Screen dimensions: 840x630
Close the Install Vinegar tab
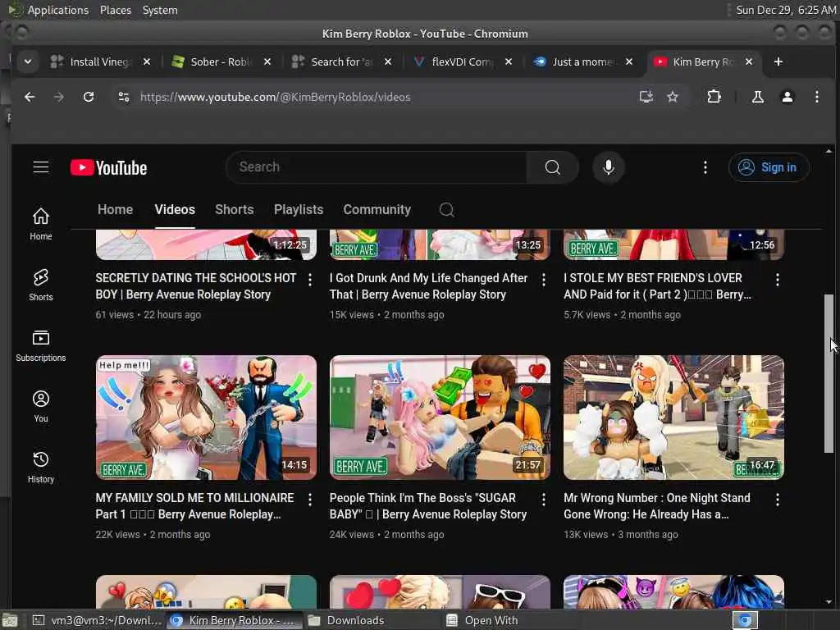[147, 62]
